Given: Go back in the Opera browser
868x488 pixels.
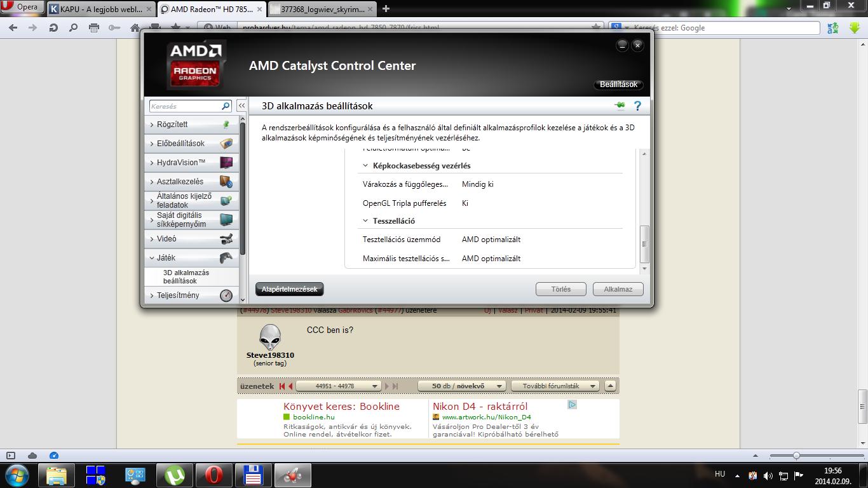Looking at the screenshot, I should click(14, 27).
